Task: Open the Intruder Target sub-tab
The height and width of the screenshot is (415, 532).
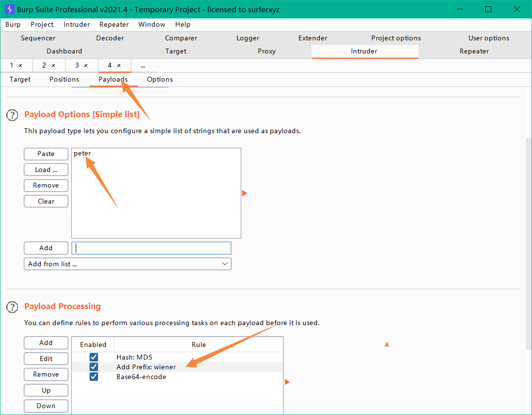Action: click(x=20, y=80)
